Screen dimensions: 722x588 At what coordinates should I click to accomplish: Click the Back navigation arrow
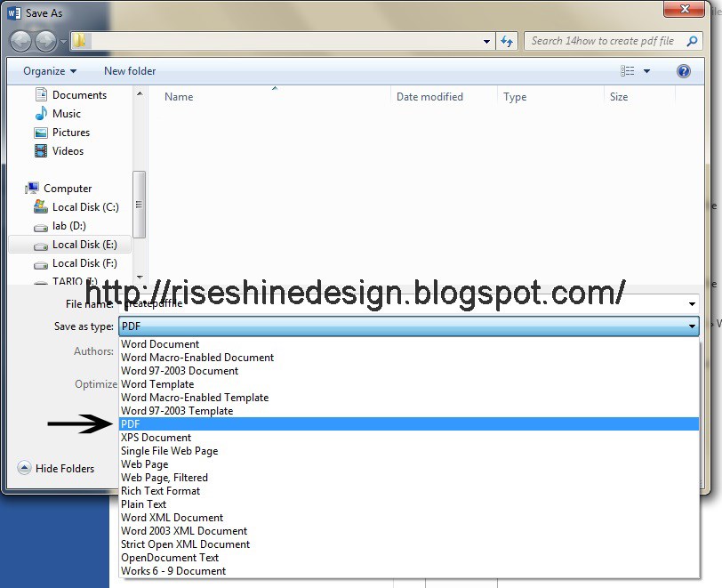coord(20,41)
